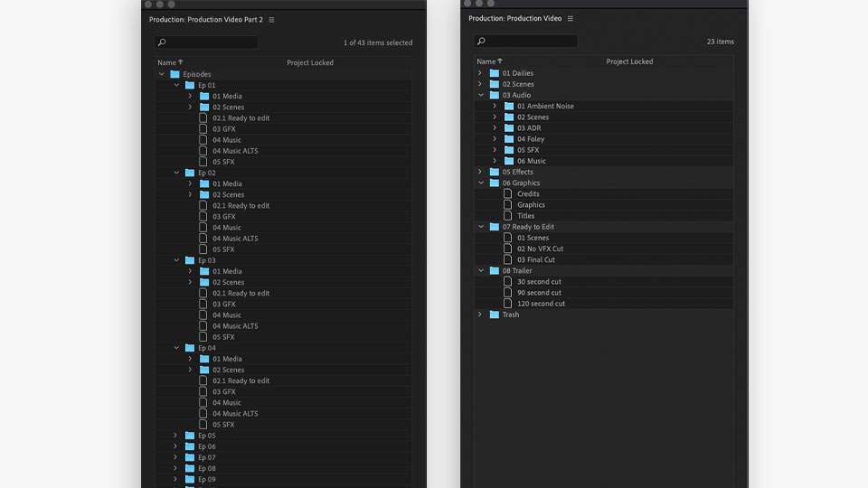Select the 08 Trailer folder icon

coord(495,270)
